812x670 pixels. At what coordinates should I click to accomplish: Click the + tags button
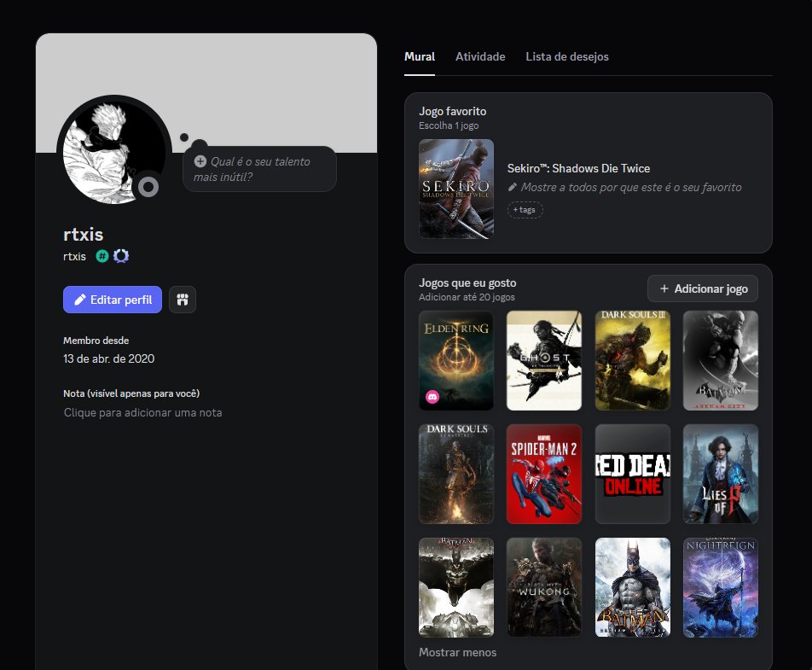pyautogui.click(x=525, y=210)
